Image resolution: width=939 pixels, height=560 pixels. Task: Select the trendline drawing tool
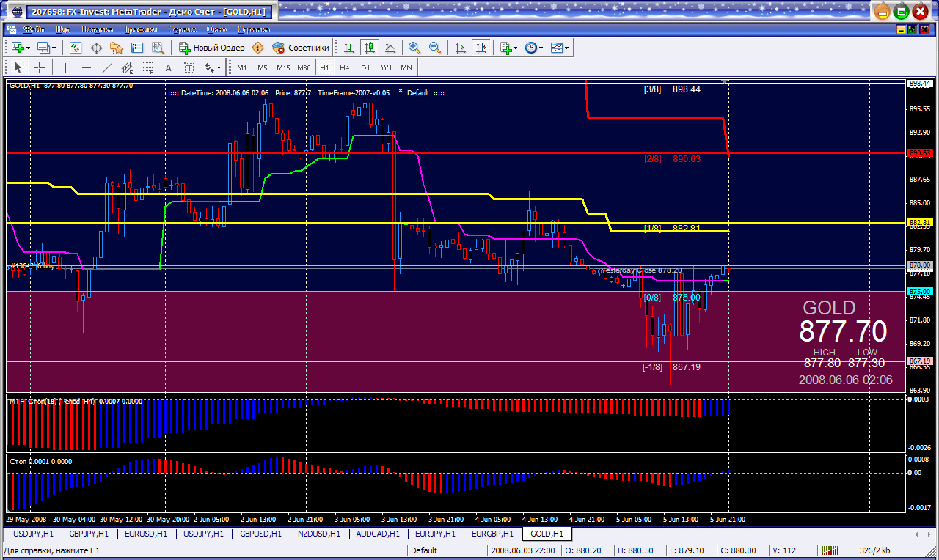(x=106, y=67)
